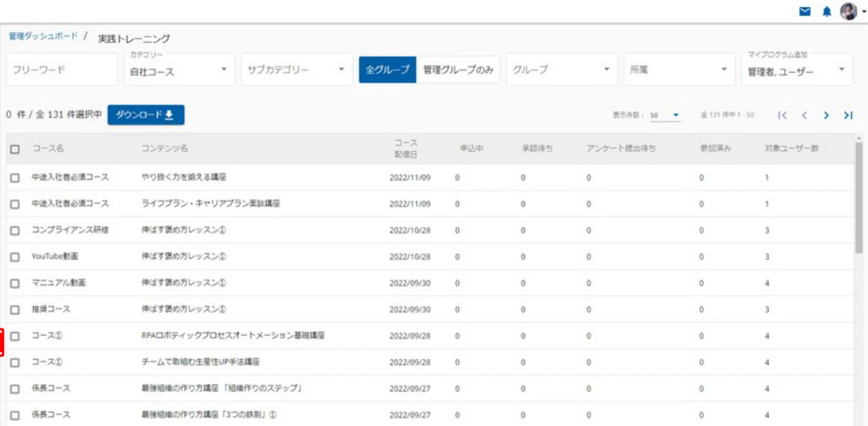
Task: Click チームで取組む生産性UP手法講座 content name
Action: [200, 362]
